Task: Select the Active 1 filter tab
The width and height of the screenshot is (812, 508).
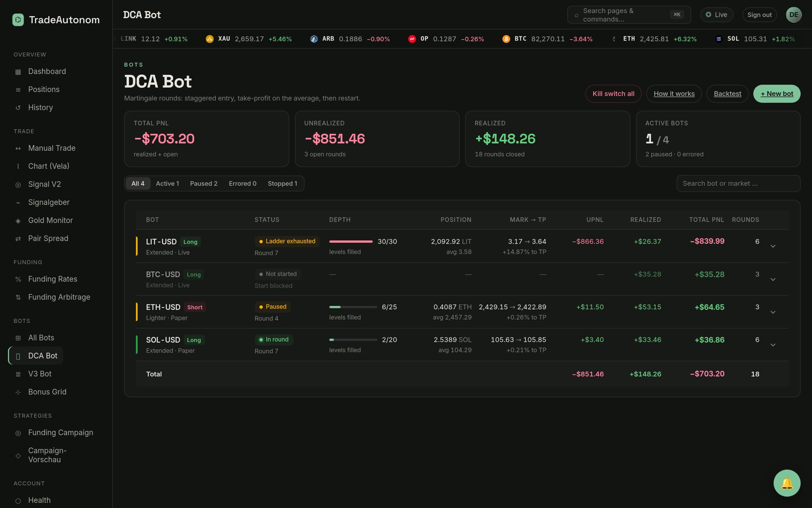Action: pyautogui.click(x=167, y=184)
